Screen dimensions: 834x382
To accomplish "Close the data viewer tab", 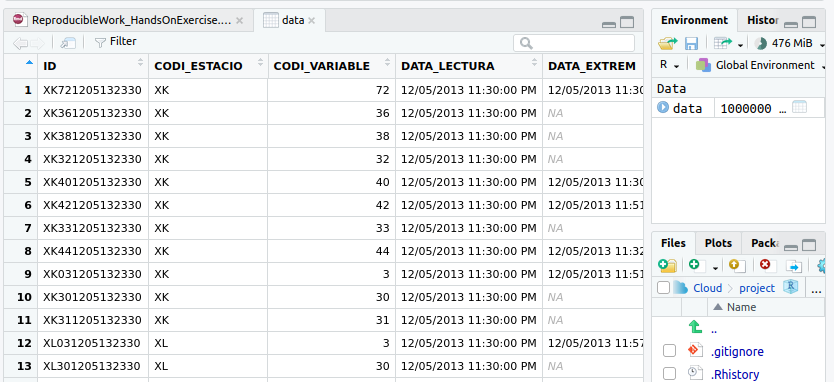I will (312, 21).
